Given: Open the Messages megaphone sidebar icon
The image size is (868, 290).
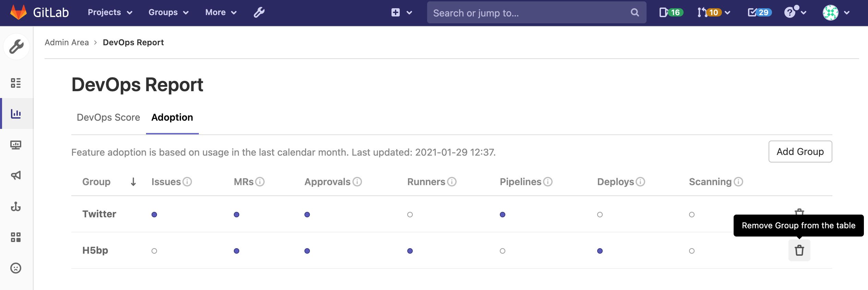Looking at the screenshot, I should coord(16,176).
